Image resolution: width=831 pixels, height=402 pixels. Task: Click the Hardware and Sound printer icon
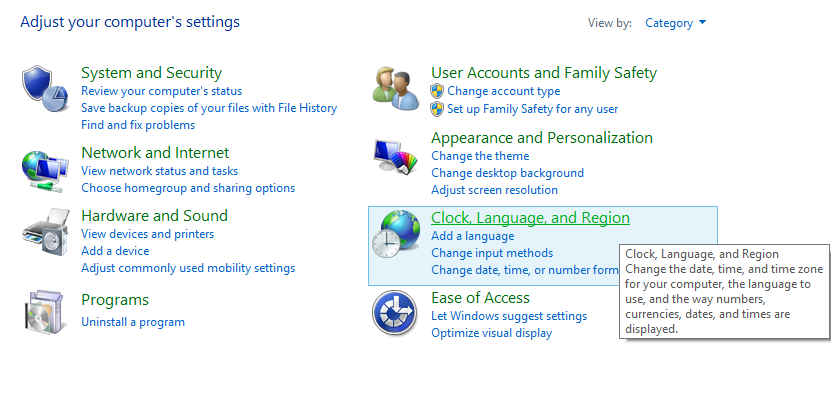tap(45, 235)
